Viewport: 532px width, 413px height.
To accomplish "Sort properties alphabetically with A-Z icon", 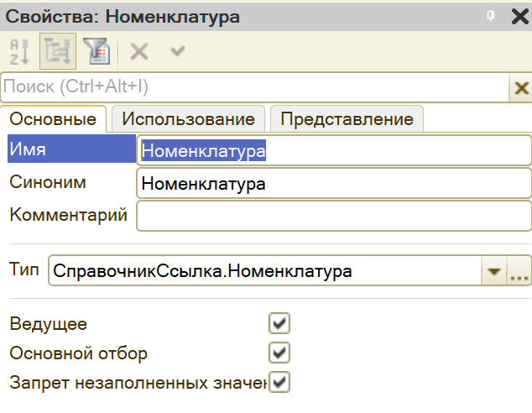I will (20, 51).
